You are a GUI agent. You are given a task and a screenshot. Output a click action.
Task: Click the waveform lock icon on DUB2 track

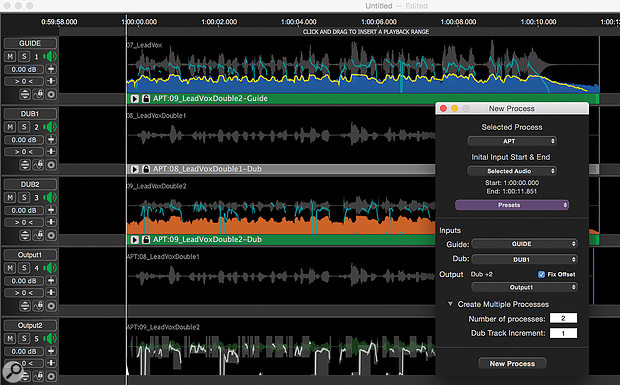tap(38, 235)
